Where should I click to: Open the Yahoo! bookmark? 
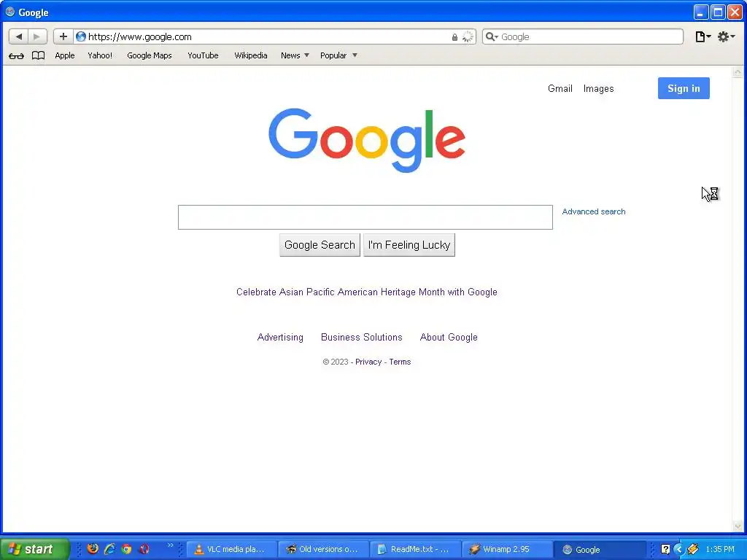pyautogui.click(x=100, y=55)
